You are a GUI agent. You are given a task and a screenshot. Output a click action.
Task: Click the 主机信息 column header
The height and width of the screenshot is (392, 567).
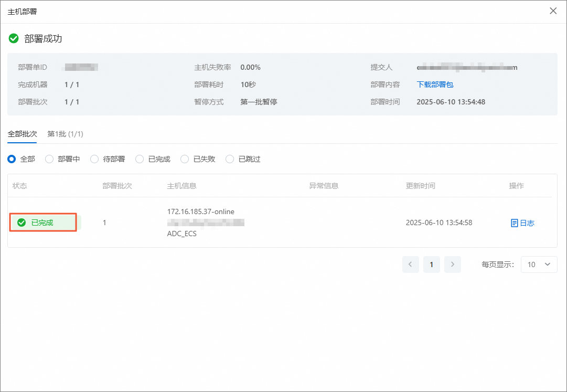click(x=181, y=186)
